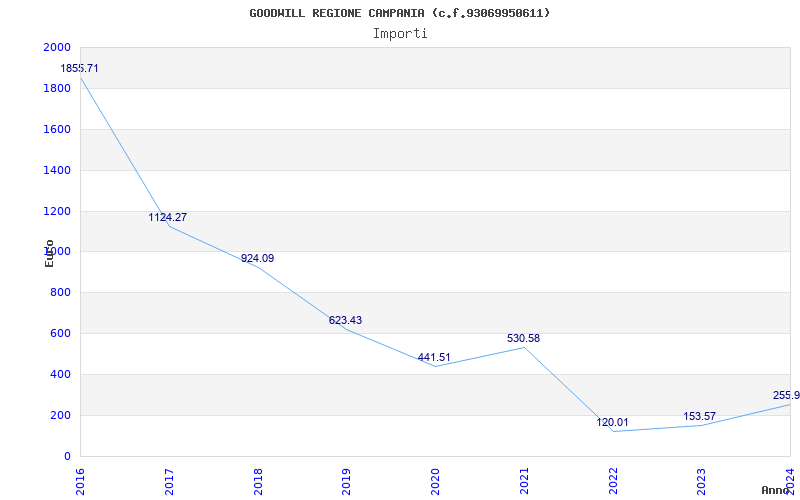Click the x-axis year 2023
This screenshot has height=500, width=800.
tap(702, 481)
